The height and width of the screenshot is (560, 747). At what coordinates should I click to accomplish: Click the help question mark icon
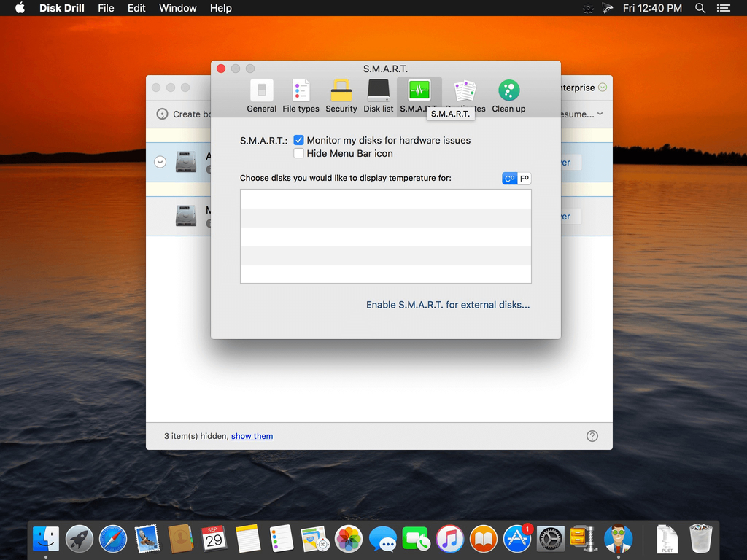pyautogui.click(x=592, y=436)
